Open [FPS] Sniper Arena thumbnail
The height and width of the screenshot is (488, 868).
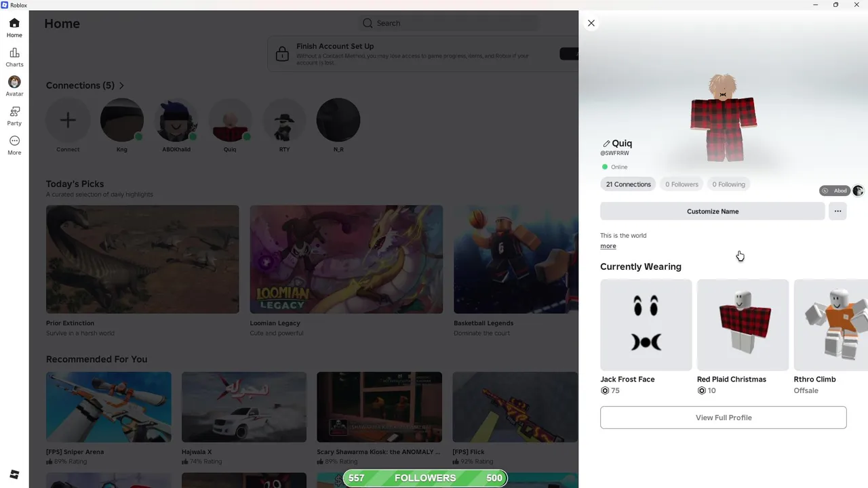point(108,407)
